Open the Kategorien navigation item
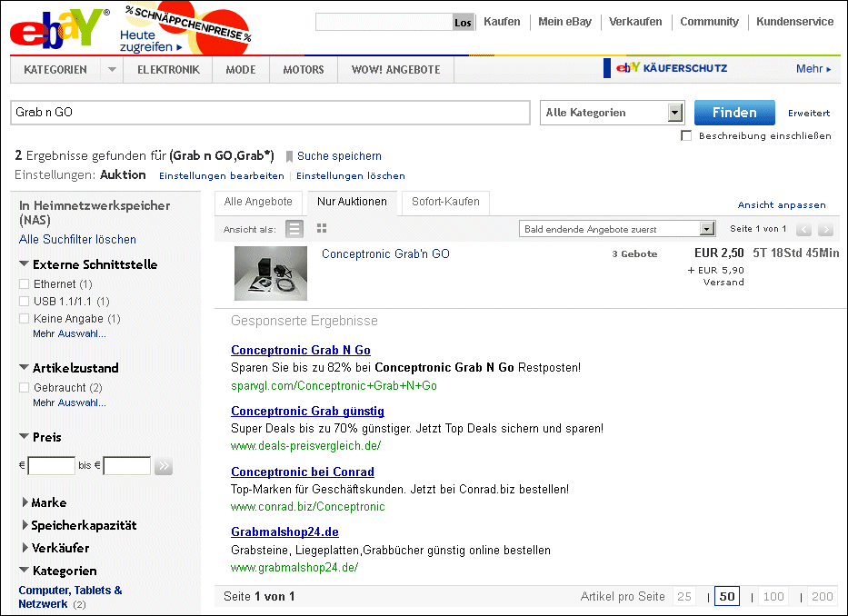 pyautogui.click(x=55, y=70)
